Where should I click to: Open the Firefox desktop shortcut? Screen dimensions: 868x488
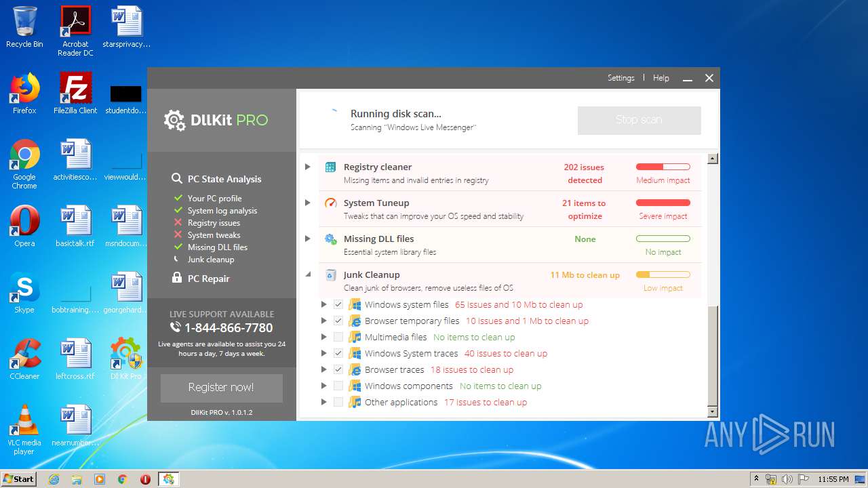[24, 94]
